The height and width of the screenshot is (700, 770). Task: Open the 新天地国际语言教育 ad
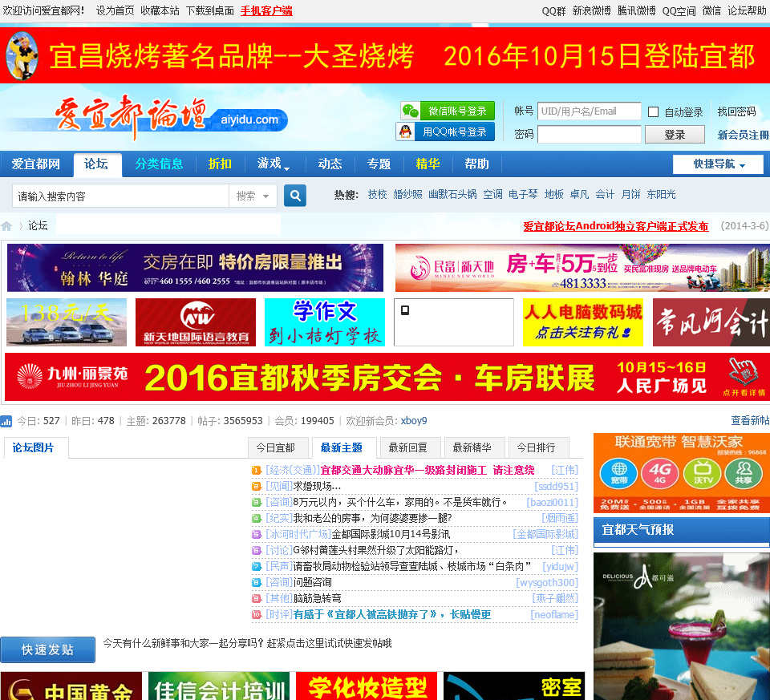click(x=196, y=322)
